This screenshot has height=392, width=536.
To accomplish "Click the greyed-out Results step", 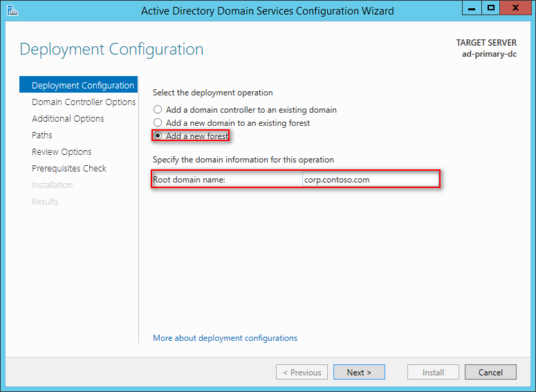I will click(x=45, y=202).
